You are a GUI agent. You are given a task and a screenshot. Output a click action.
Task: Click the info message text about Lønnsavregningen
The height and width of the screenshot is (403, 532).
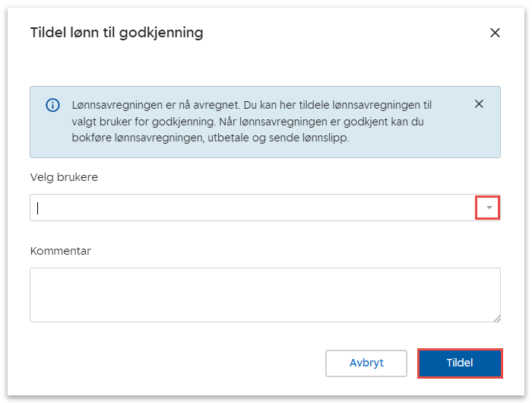[251, 122]
